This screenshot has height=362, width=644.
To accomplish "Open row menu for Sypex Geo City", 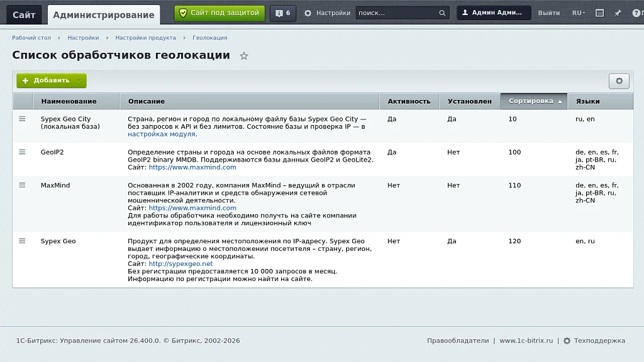I will click(x=22, y=119).
